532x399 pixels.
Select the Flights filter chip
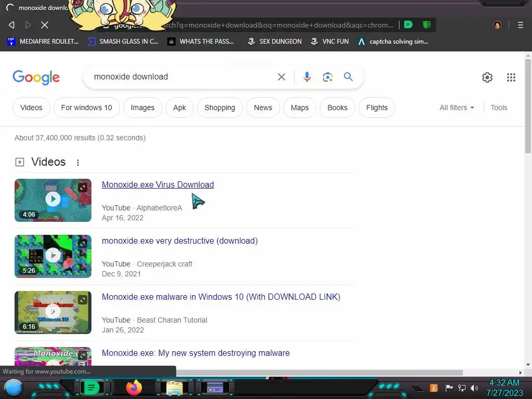pyautogui.click(x=377, y=108)
